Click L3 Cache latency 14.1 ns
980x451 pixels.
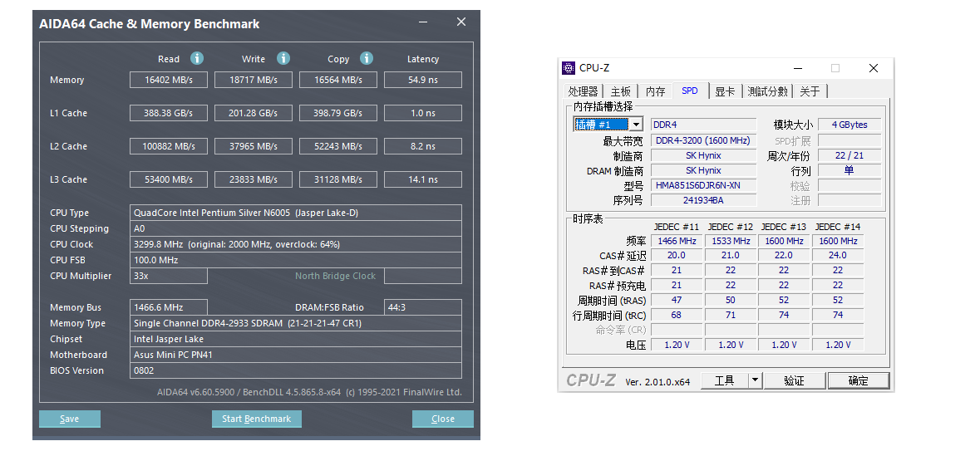[x=423, y=179]
